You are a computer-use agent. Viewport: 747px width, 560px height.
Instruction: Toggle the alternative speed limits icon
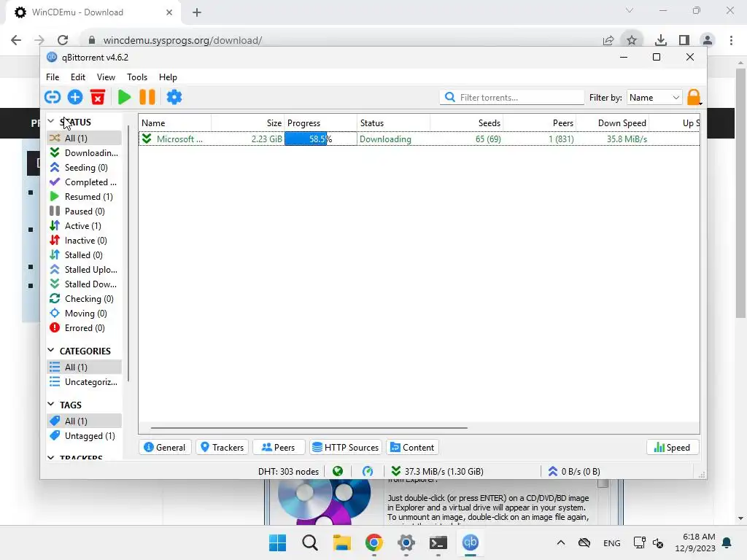[x=368, y=472]
